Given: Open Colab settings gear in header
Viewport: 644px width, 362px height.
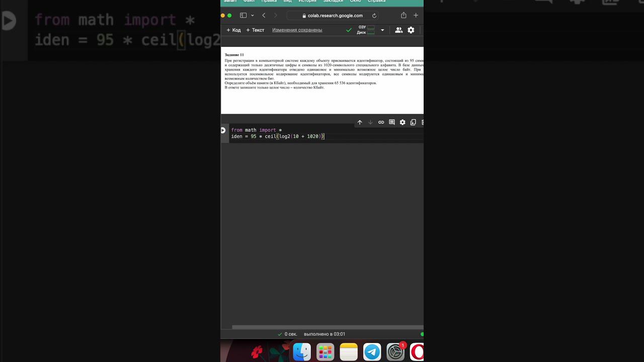Looking at the screenshot, I should tap(411, 30).
